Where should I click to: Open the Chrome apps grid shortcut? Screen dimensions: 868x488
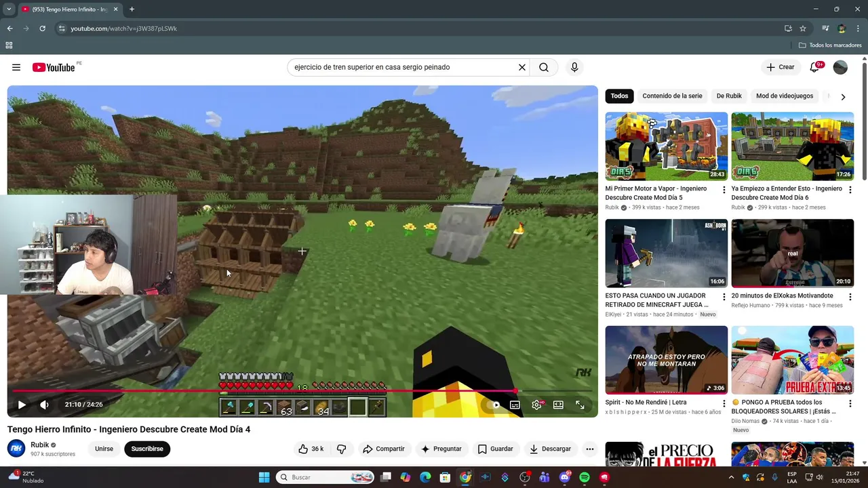tap(9, 45)
